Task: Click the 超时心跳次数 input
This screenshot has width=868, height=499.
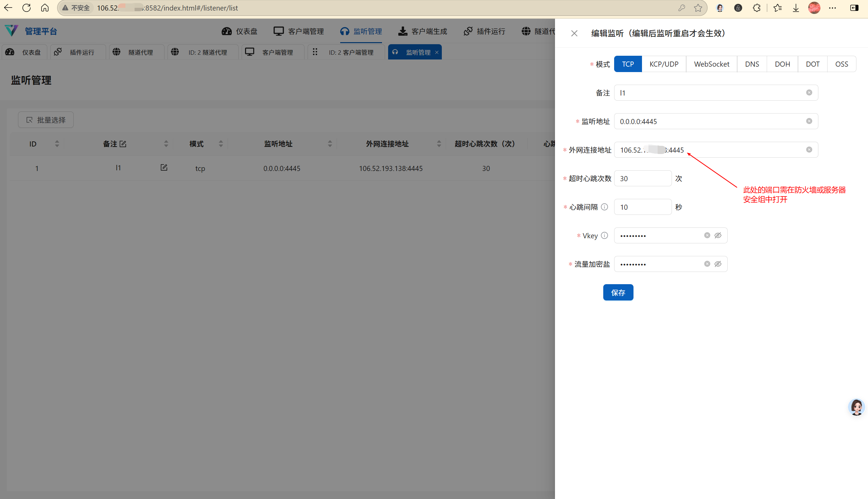Action: (x=643, y=178)
